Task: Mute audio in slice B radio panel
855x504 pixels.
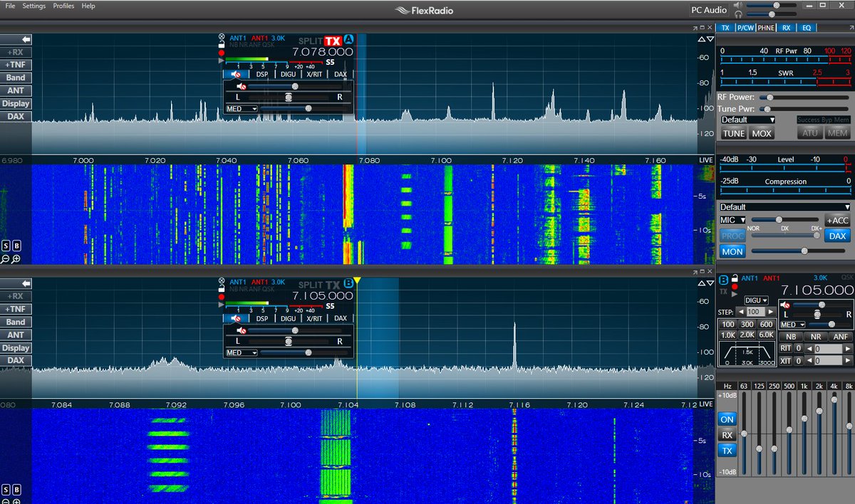Action: coord(785,305)
